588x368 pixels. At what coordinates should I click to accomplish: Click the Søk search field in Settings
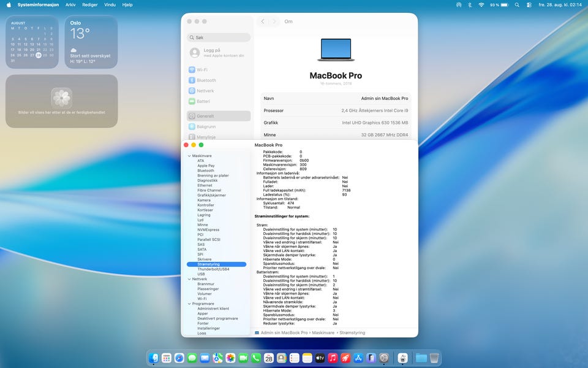[219, 37]
